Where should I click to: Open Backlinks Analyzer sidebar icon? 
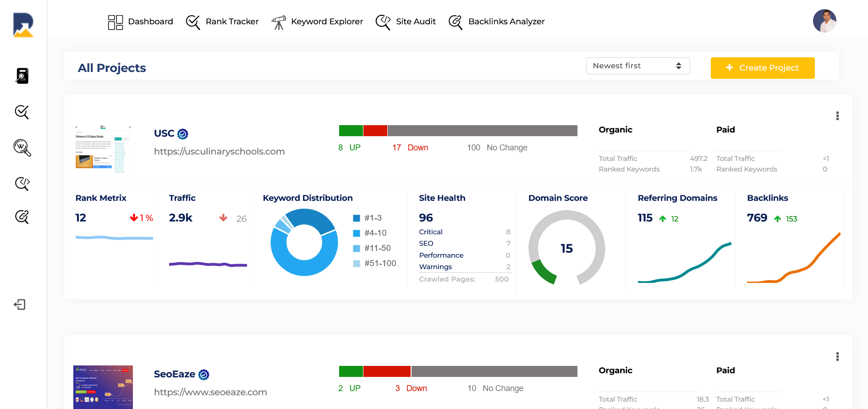tap(22, 216)
